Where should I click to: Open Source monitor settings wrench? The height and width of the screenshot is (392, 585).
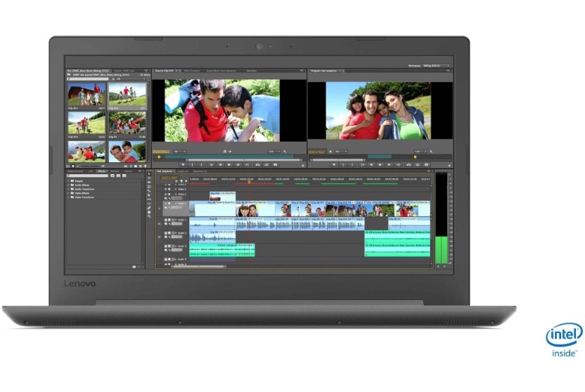(x=285, y=151)
